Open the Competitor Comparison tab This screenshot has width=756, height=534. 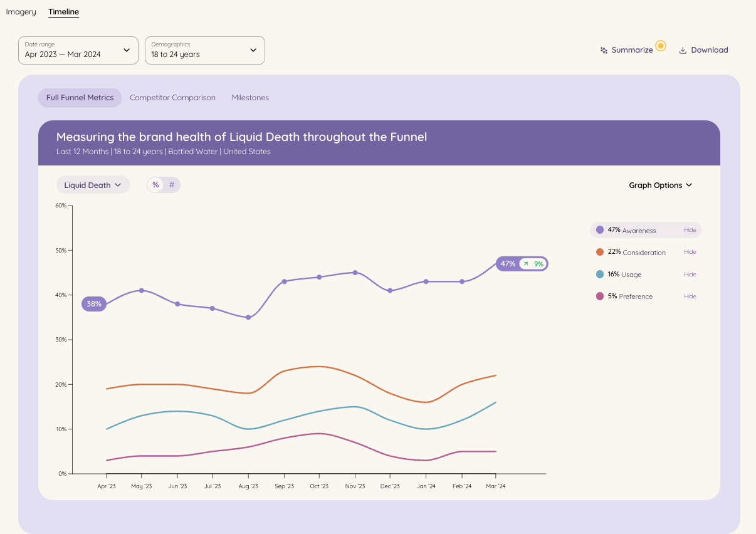point(172,98)
